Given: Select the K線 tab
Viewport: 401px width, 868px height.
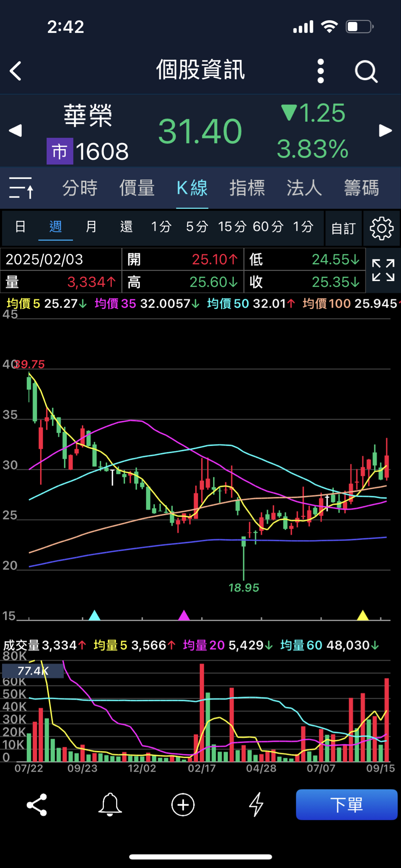Looking at the screenshot, I should point(192,188).
